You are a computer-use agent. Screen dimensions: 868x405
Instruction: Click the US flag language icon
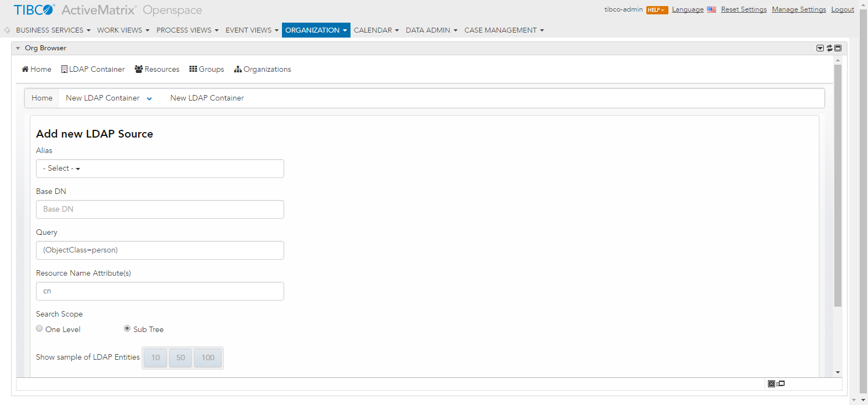[712, 9]
